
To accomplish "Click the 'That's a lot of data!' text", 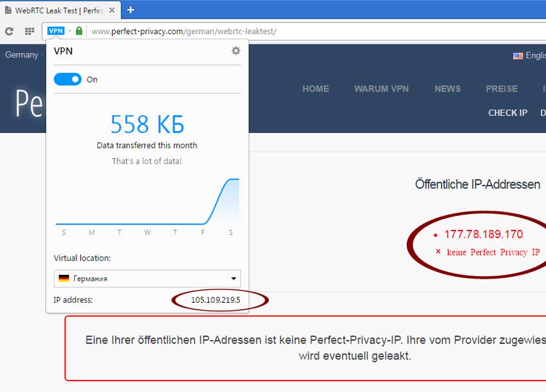I will [x=147, y=161].
